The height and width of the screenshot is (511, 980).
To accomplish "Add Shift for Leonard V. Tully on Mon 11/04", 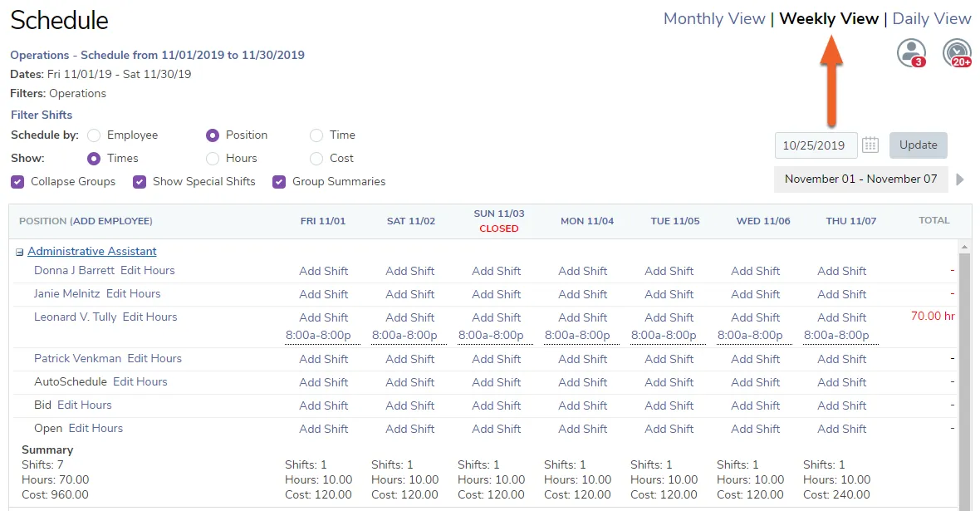I will coord(582,317).
